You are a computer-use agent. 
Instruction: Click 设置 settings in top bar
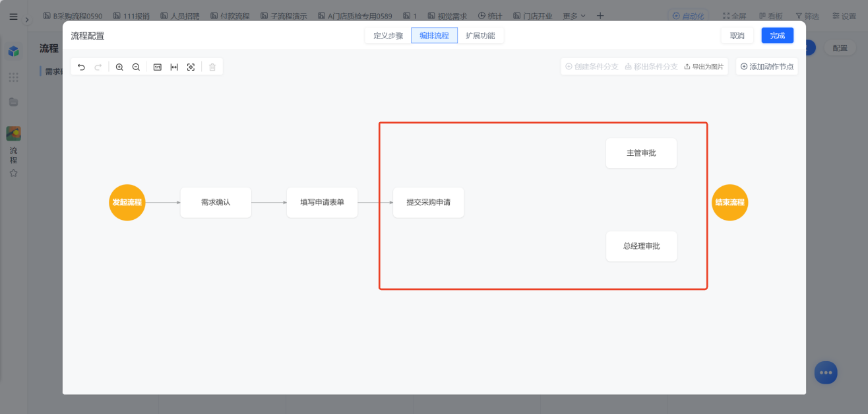tap(844, 16)
